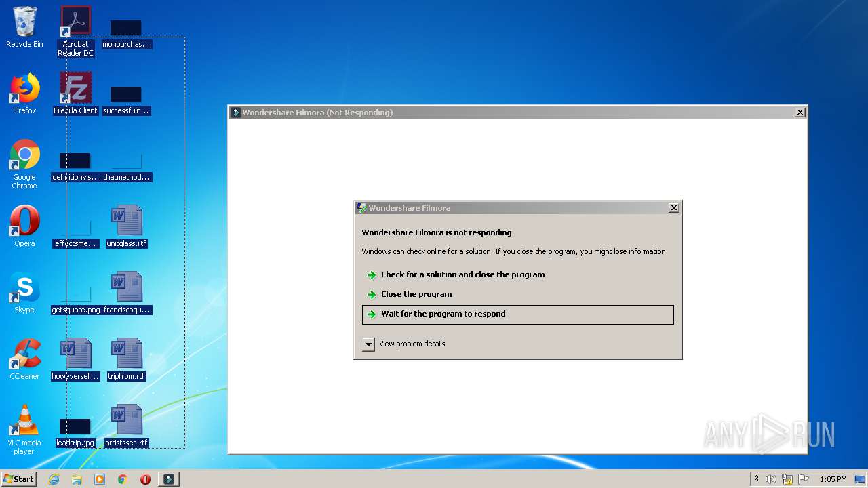Select the effectsme... file icon
Image resolution: width=868 pixels, height=488 pixels.
(75, 233)
